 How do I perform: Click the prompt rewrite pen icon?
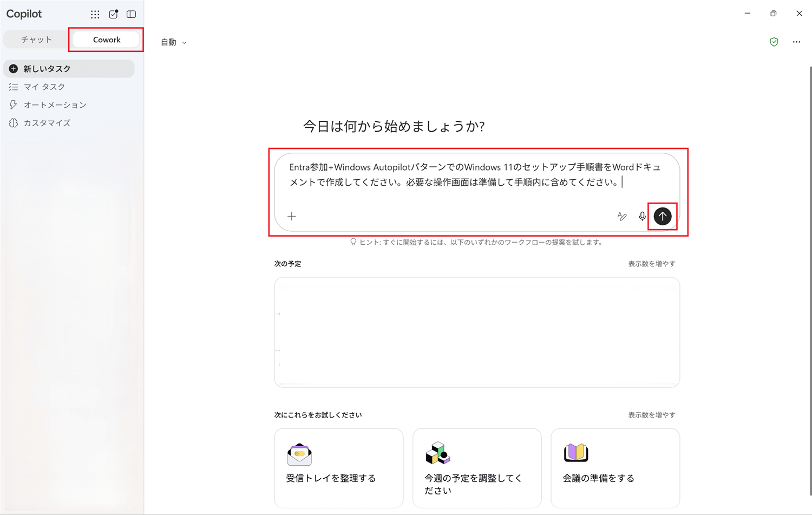[x=622, y=217]
